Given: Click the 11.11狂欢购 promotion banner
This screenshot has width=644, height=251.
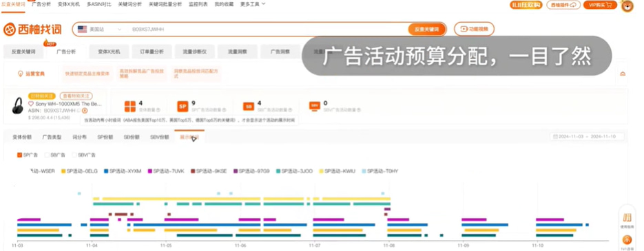Looking at the screenshot, I should 526,5.
